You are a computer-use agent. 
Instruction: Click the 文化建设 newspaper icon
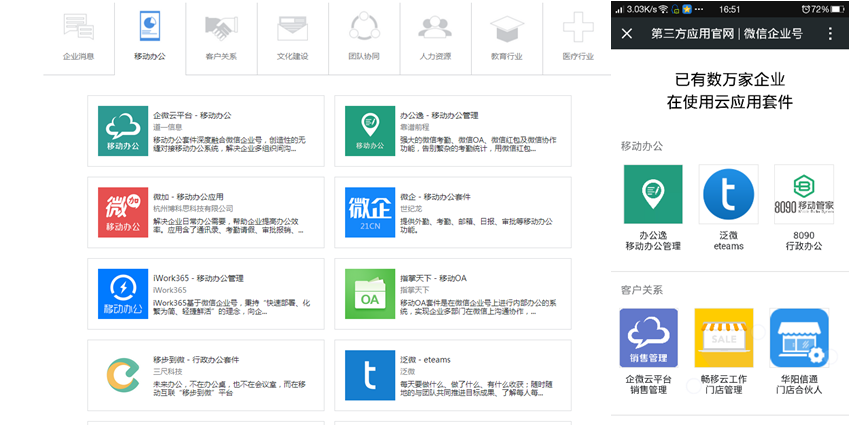tap(293, 28)
